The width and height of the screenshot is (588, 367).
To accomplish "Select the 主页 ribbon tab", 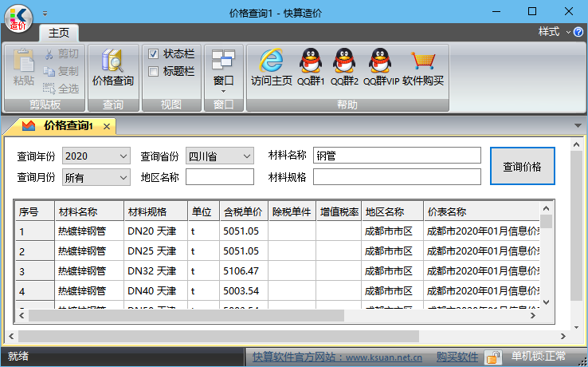I will pos(59,33).
